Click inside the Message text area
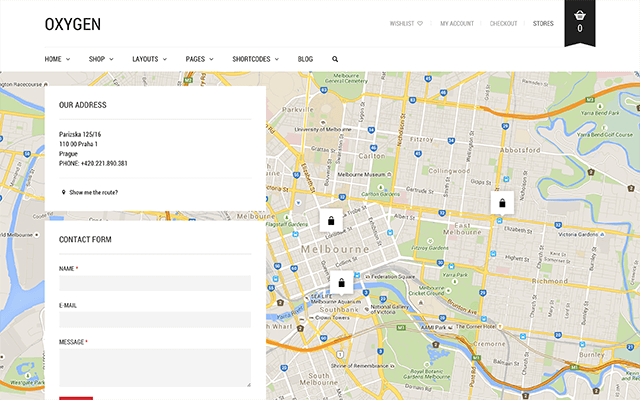 click(154, 367)
